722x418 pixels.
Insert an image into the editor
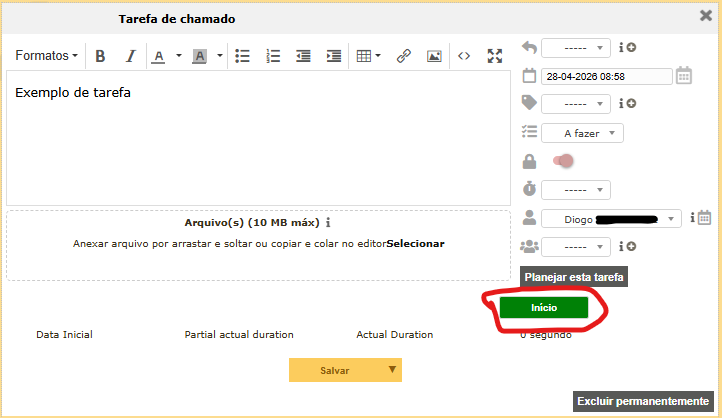pos(434,56)
